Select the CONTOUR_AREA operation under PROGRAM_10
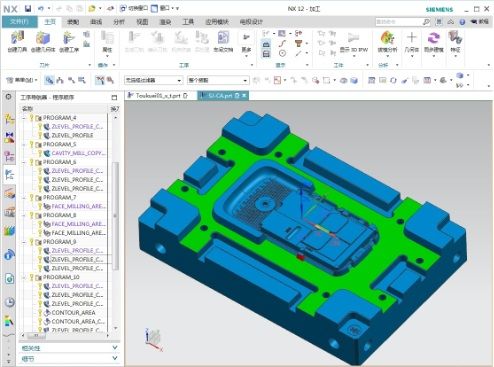This screenshot has height=367, width=494. coord(73,313)
